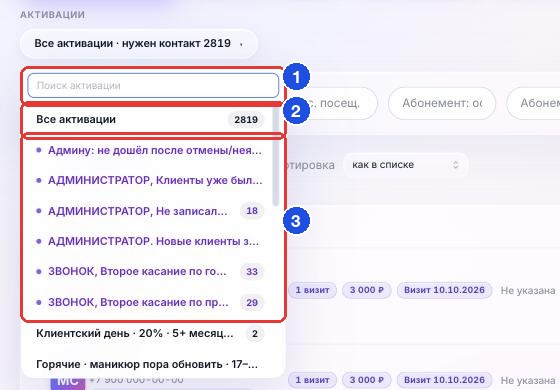560x390 pixels.
Task: Click the "Абонемент: ос" filter chip
Action: 442,103
